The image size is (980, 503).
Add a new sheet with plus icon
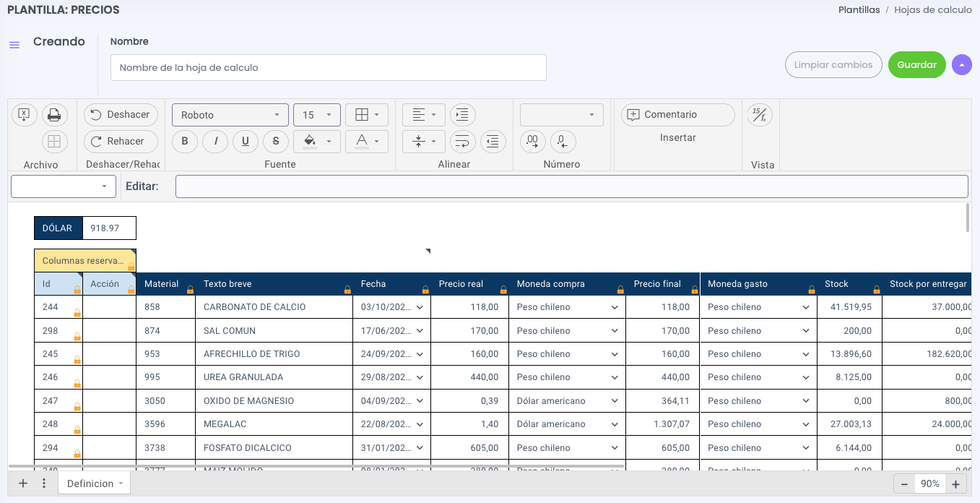click(x=23, y=483)
